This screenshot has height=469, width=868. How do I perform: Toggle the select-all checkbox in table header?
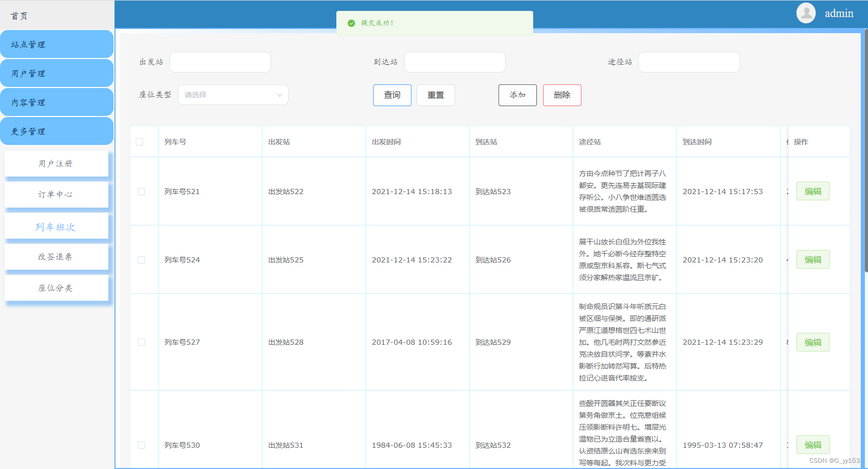139,142
